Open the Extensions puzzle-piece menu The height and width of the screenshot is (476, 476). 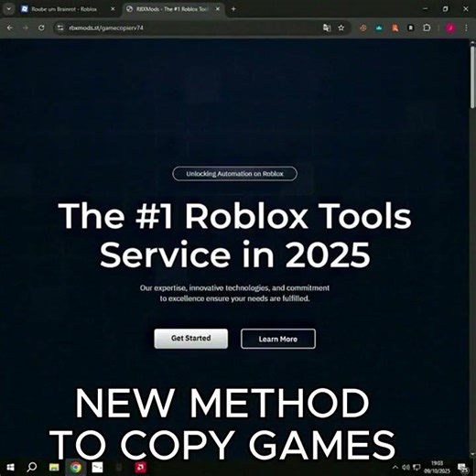coord(427,27)
